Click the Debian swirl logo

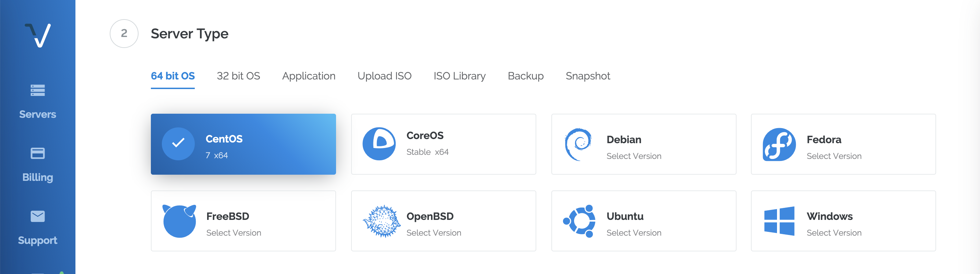[578, 145]
